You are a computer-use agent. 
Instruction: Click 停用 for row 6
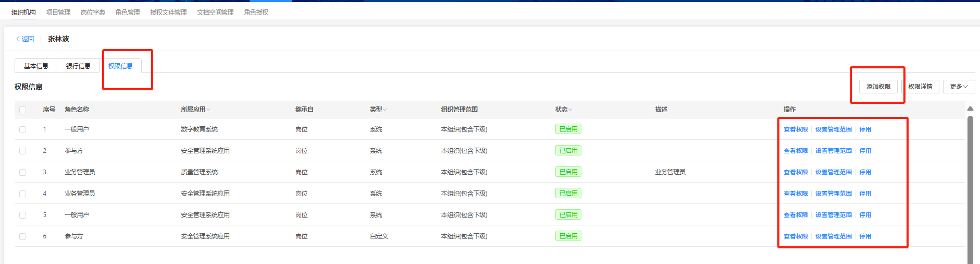[865, 236]
